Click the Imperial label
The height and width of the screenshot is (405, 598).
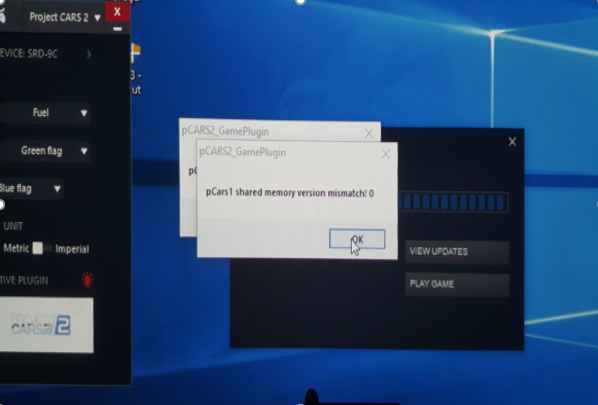point(72,249)
